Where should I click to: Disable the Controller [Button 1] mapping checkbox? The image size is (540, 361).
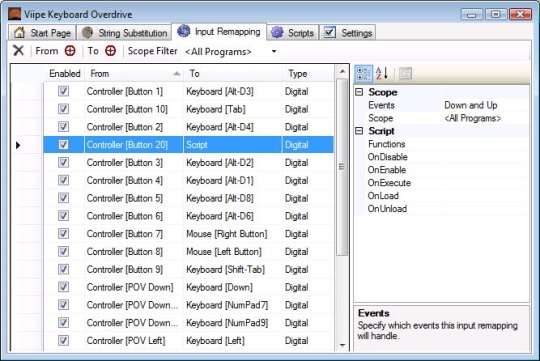63,91
